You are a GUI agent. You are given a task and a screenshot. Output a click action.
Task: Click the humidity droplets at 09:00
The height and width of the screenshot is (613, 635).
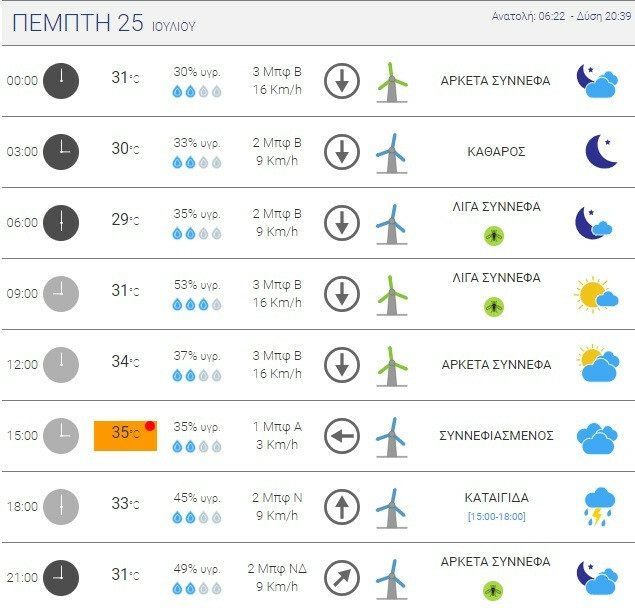point(197,304)
